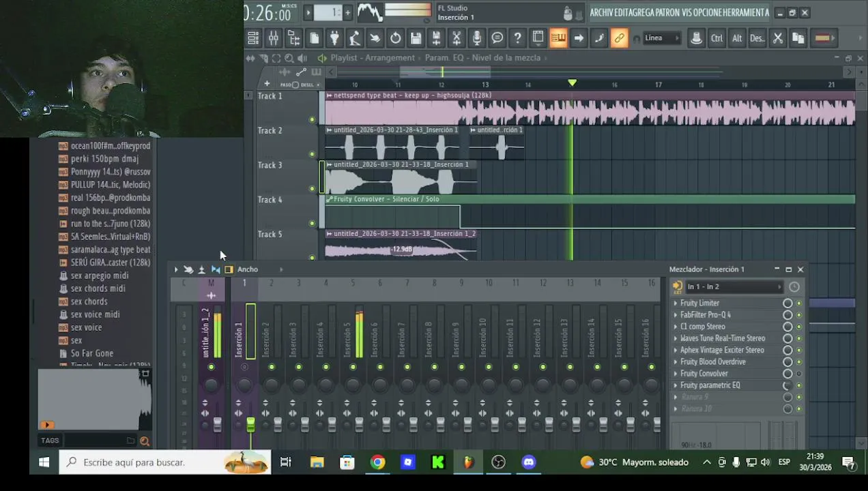Open the Ancho mixer layout menu
Viewport: 868px width, 491px height.
tap(248, 269)
